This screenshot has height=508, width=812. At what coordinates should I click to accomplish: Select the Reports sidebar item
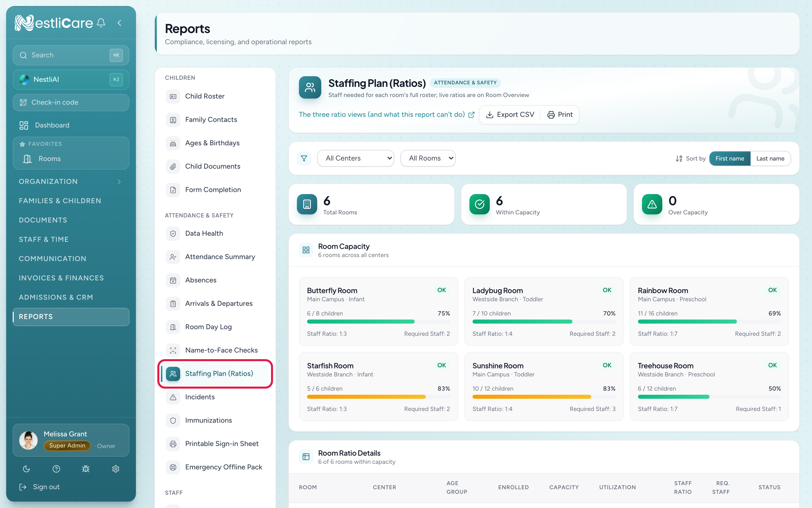71,317
